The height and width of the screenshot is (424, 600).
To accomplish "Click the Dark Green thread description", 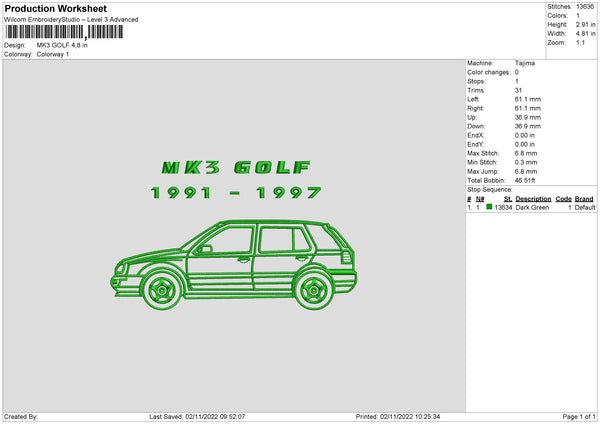I will 532,207.
